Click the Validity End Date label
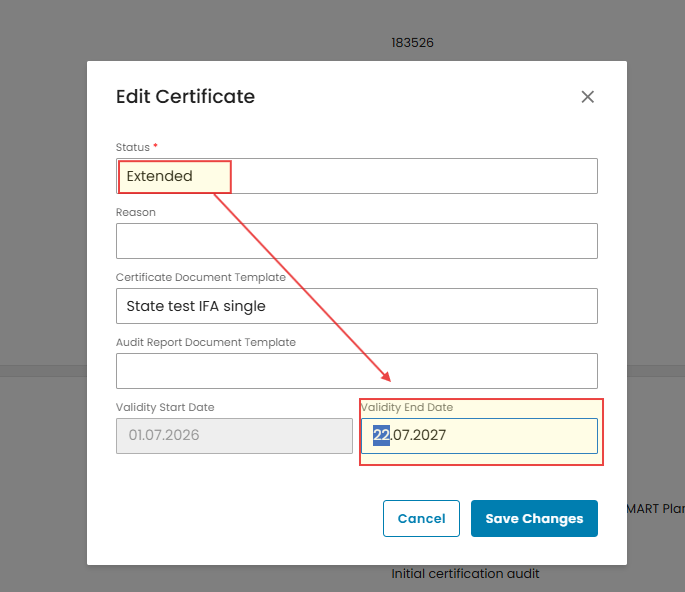 pyautogui.click(x=407, y=407)
